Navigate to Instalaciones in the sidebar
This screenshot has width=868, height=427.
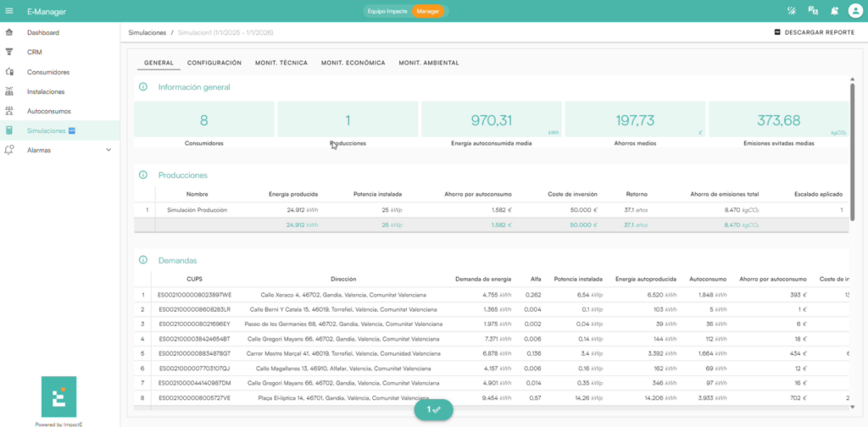coord(46,91)
